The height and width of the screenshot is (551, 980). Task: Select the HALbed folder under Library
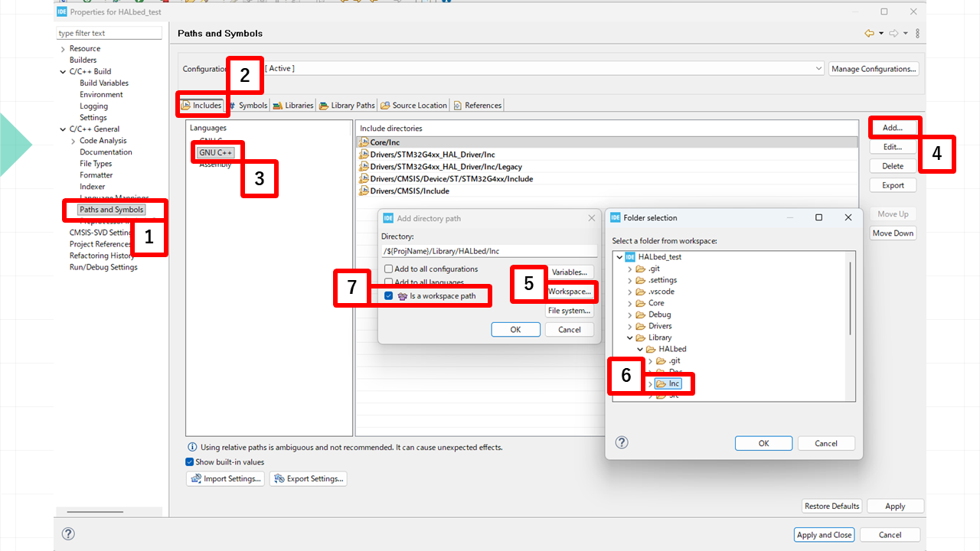coord(672,349)
